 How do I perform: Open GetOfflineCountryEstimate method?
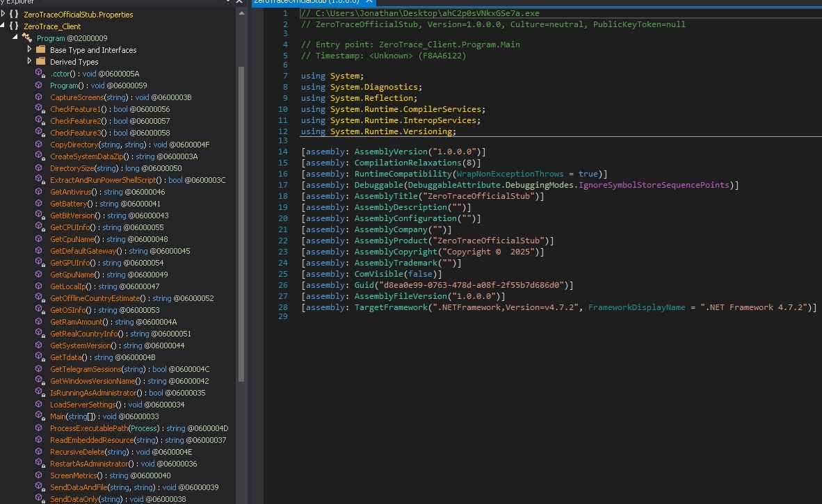(x=131, y=298)
